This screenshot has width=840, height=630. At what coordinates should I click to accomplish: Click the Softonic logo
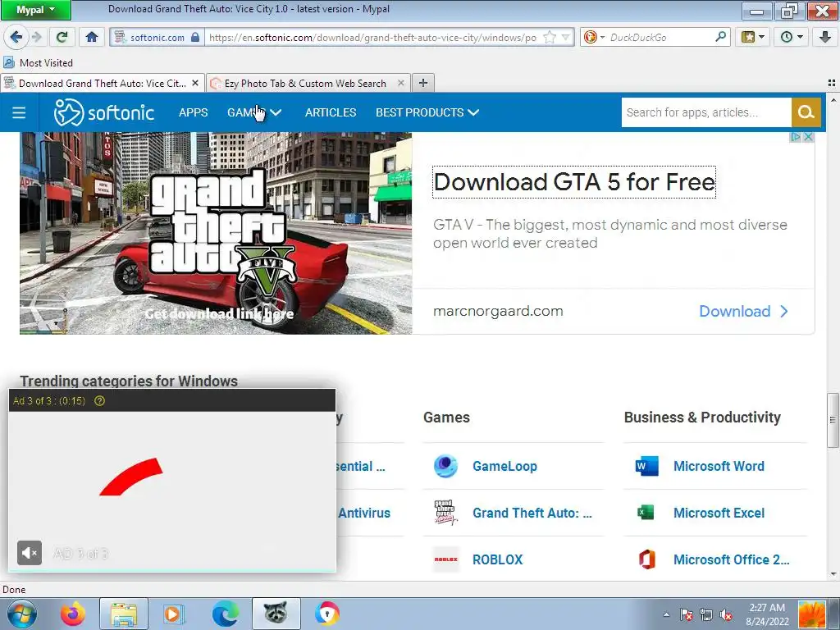tap(104, 112)
